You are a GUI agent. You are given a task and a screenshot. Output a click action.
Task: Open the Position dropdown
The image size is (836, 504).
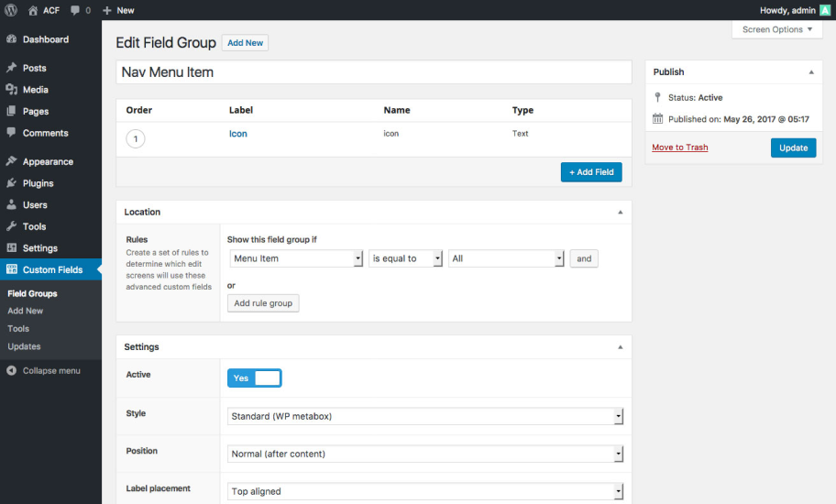click(x=425, y=454)
